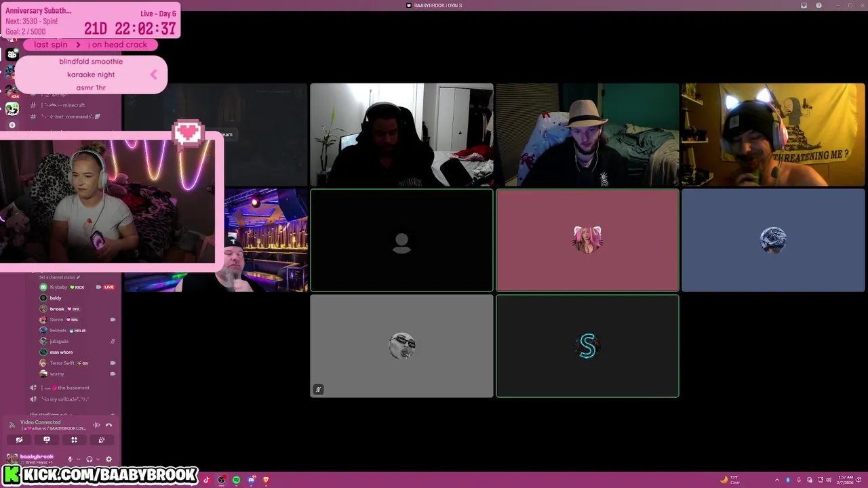
Task: Deafen audio with the headphones icon
Action: [89, 459]
